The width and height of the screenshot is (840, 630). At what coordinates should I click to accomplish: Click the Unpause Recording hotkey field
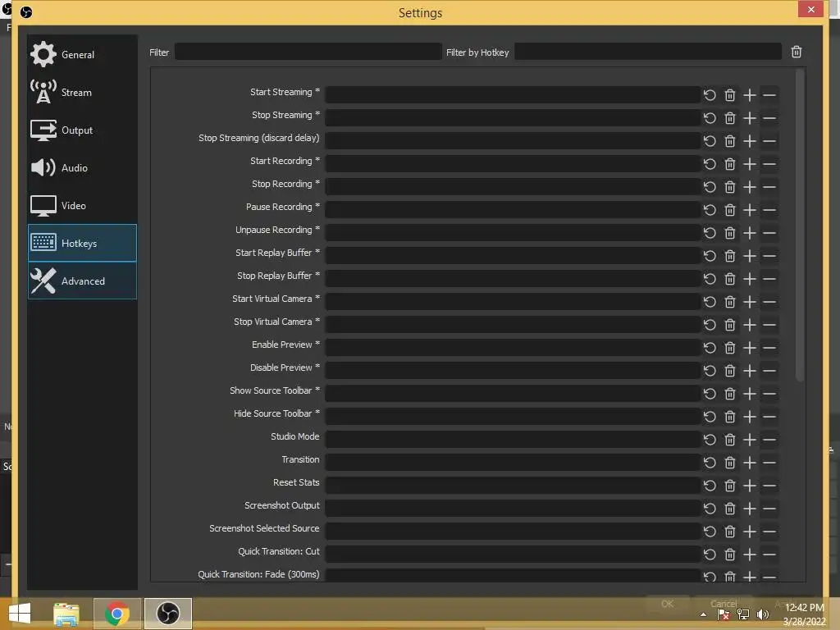click(513, 232)
